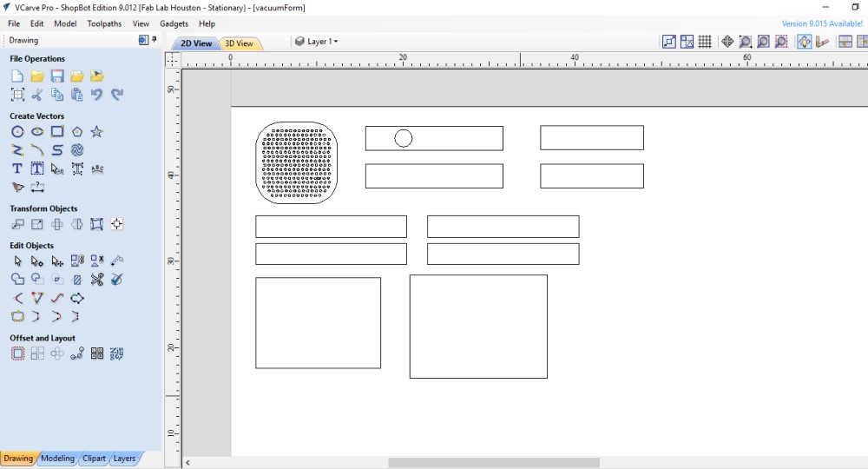Click the Paste clipboard icon
This screenshot has width=868, height=469.
(77, 95)
